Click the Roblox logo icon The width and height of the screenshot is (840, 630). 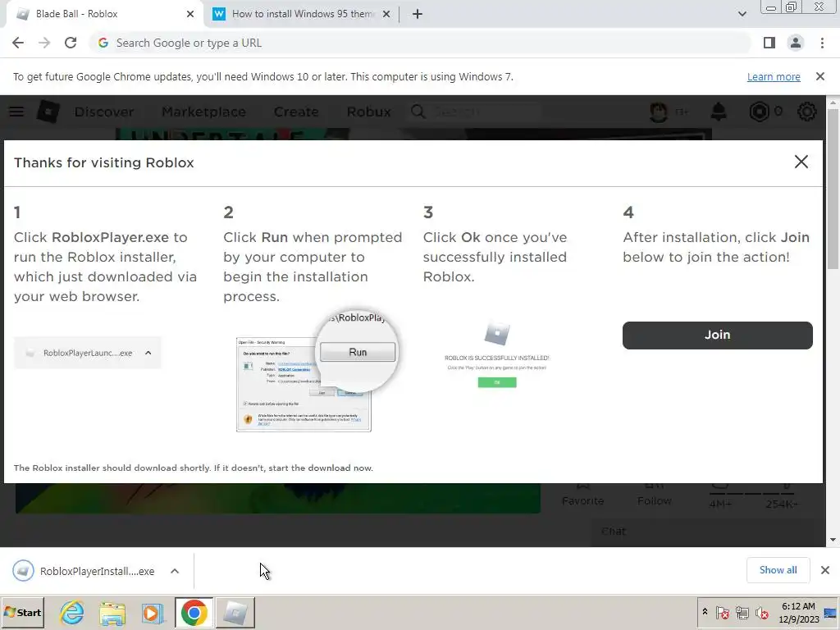[x=48, y=112]
